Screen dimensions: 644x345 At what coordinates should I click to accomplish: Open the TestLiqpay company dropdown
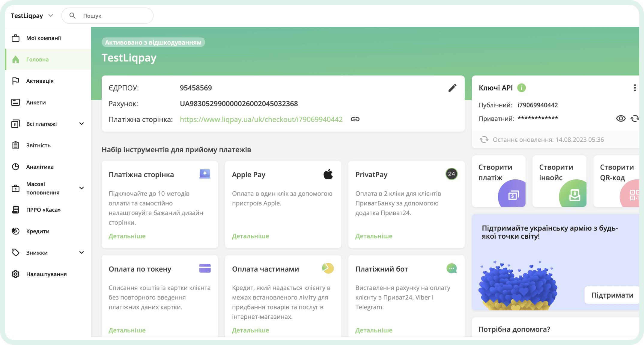tap(51, 16)
